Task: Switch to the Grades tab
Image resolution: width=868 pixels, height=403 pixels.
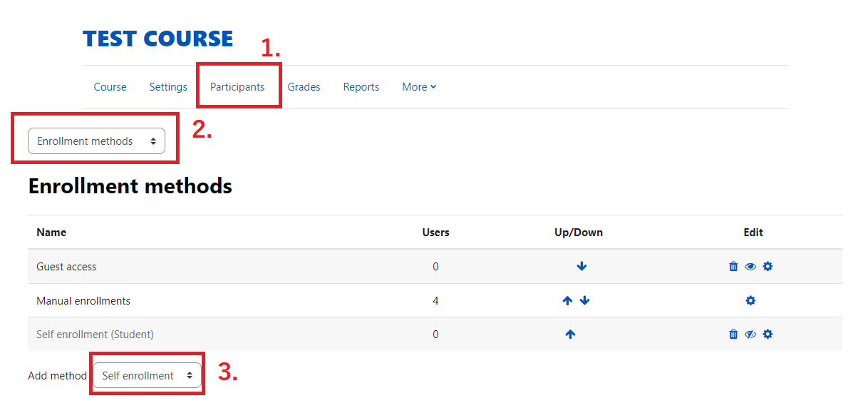Action: [x=304, y=87]
